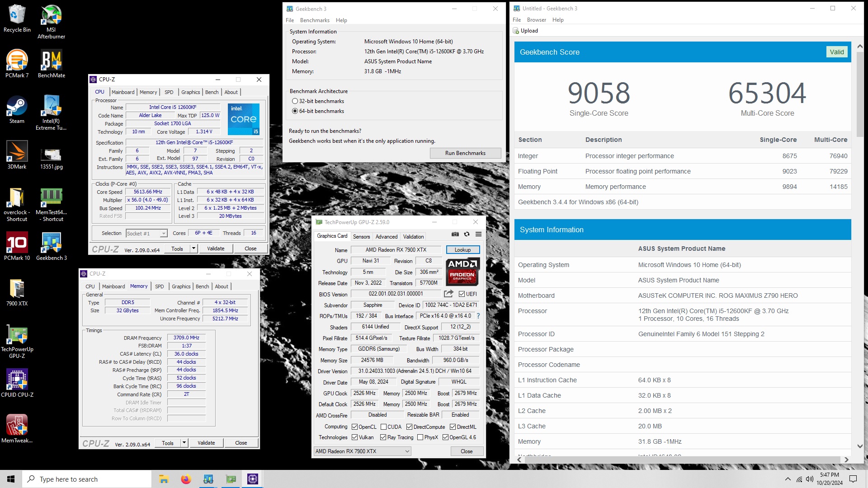The image size is (868, 488).
Task: Open CPUID CPU-Z desktop icon
Action: pos(17,383)
